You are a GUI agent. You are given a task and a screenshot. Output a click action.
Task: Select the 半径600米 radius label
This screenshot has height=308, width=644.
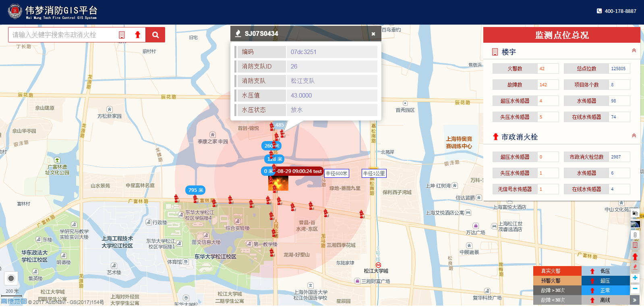(x=337, y=173)
